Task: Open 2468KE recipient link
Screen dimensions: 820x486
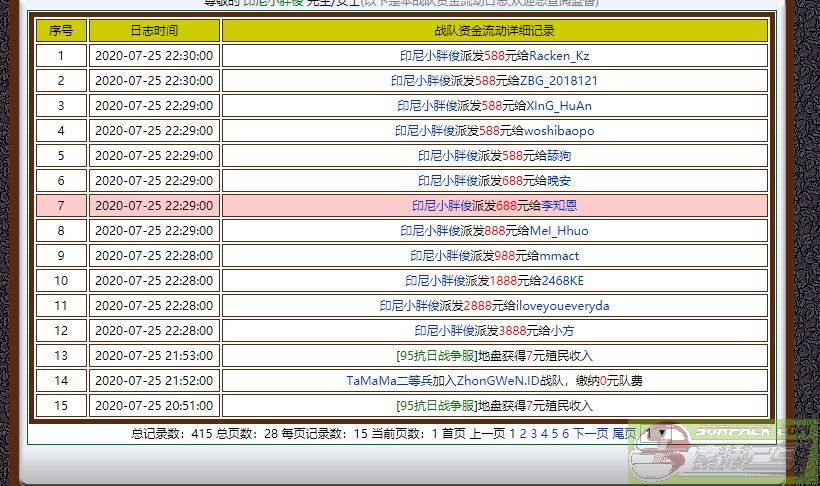Action: (x=563, y=281)
